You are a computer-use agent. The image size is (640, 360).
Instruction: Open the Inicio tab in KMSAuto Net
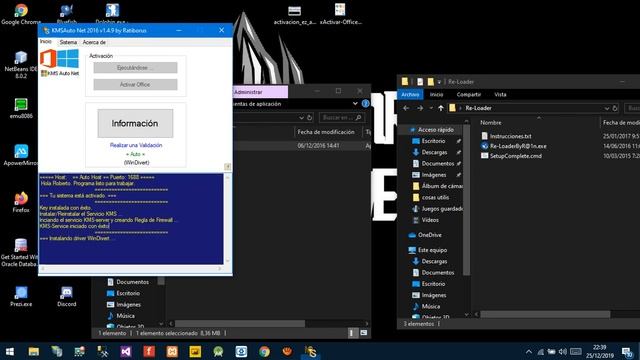pyautogui.click(x=46, y=42)
